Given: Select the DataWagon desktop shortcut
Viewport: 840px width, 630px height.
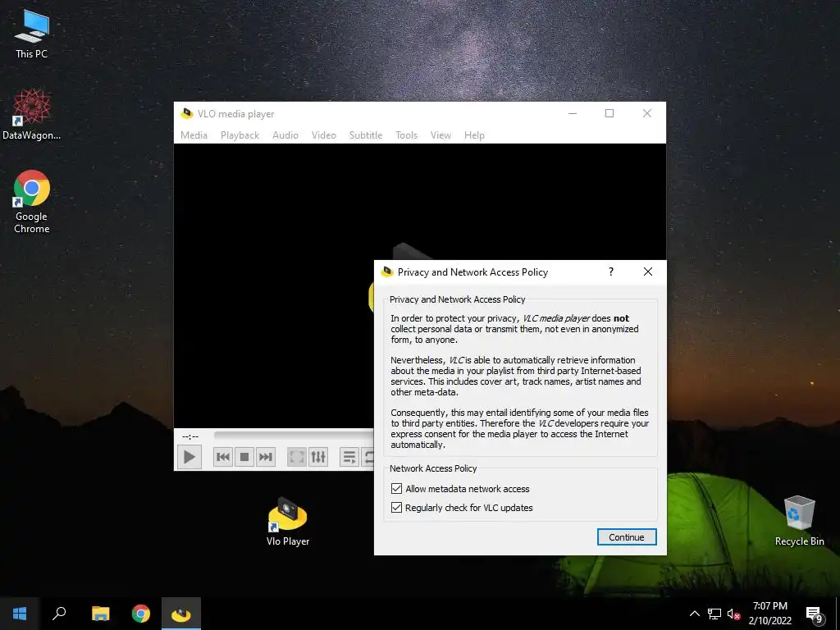Looking at the screenshot, I should click(32, 114).
